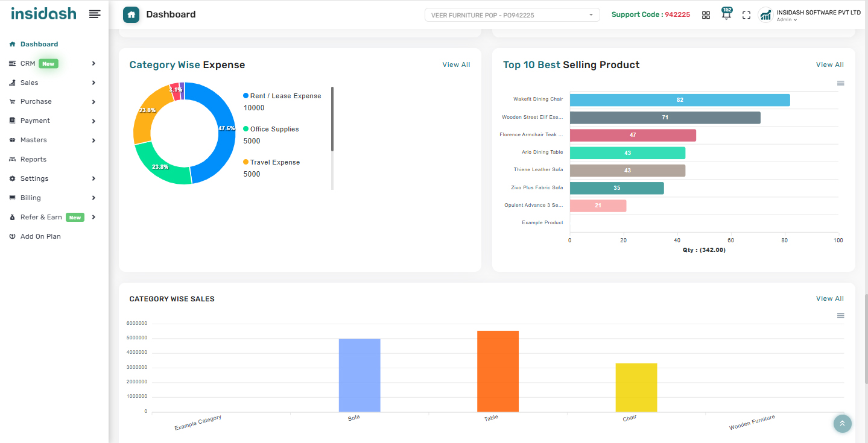
Task: Open the apps grid icon in header
Action: 706,15
